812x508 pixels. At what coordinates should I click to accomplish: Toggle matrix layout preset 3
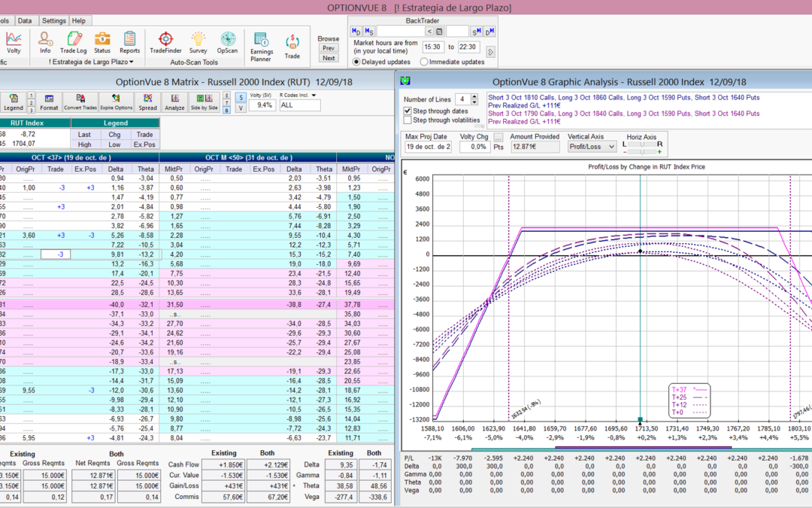(31, 110)
